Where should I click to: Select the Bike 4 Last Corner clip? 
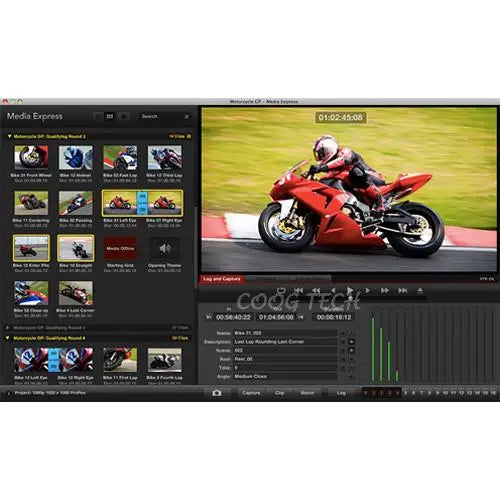(x=76, y=293)
